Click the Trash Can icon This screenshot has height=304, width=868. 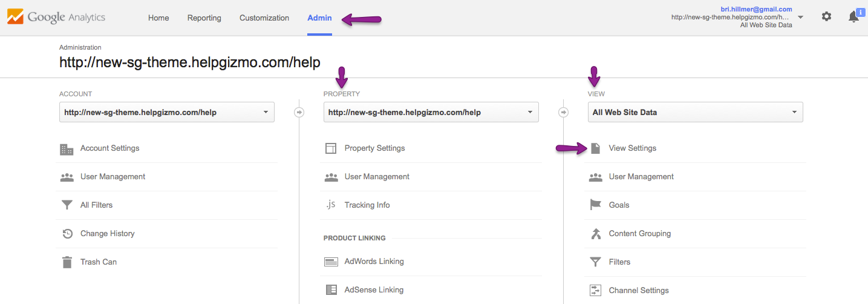coord(67,262)
